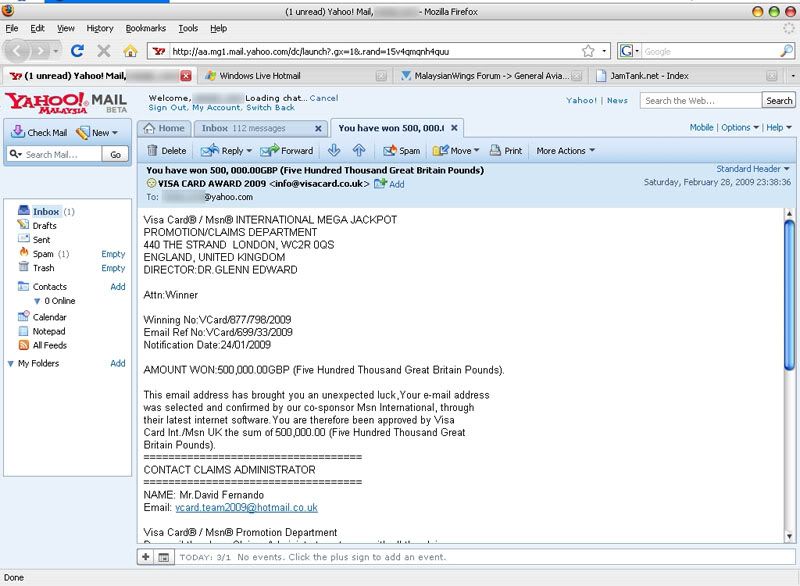
Task: Open the Tools menu
Action: [188, 29]
